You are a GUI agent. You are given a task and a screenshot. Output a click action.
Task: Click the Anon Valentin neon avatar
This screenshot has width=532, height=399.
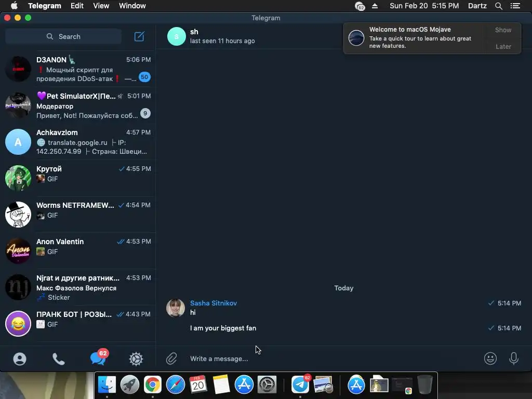tap(18, 251)
